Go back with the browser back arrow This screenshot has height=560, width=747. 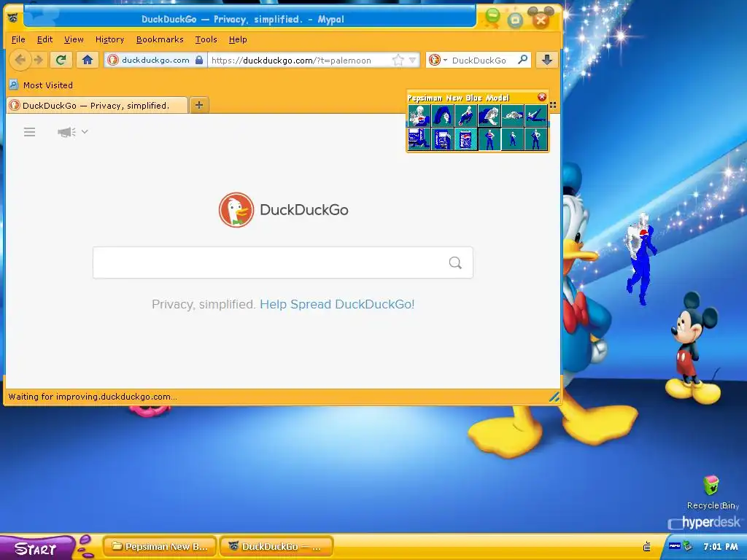(x=20, y=60)
